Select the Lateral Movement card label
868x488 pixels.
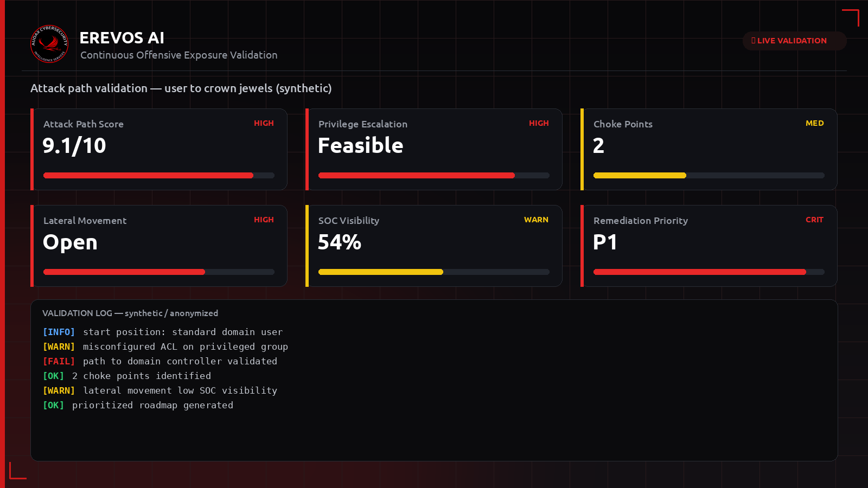(x=85, y=221)
